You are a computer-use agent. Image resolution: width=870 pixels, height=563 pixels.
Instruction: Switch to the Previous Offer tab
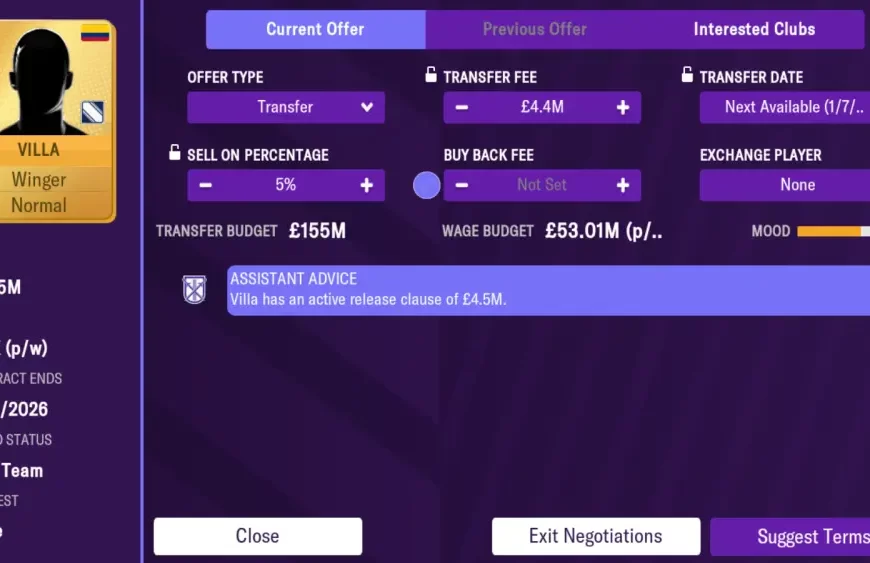535,30
